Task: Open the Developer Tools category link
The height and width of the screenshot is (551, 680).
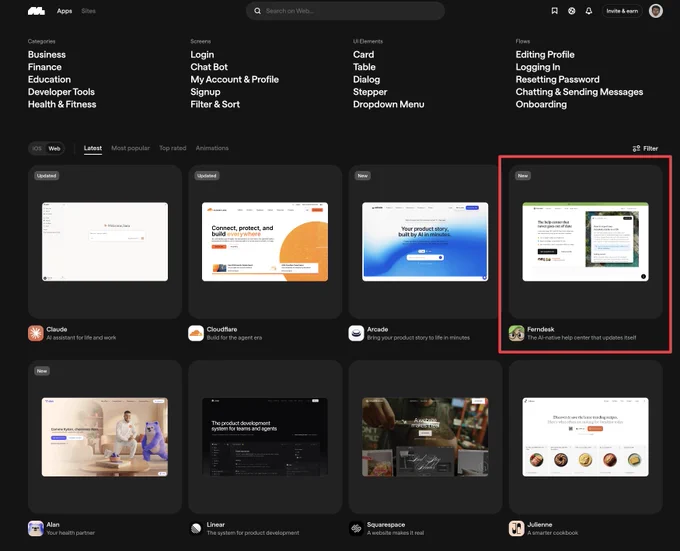Action: click(61, 92)
